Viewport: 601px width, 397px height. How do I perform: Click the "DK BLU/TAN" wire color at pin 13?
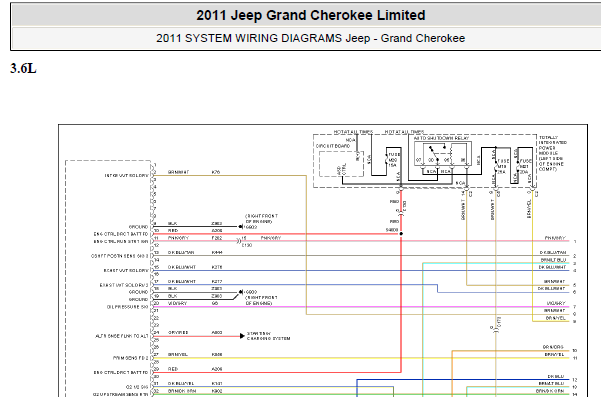(x=181, y=253)
